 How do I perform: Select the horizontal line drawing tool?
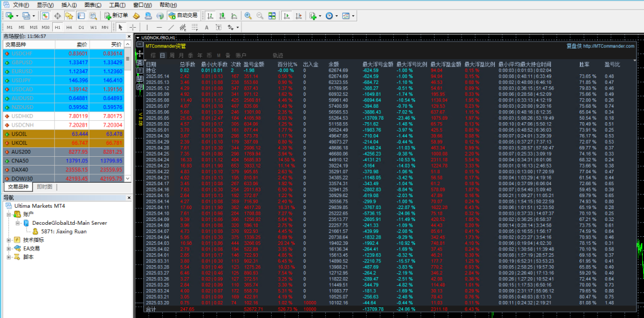point(159,27)
